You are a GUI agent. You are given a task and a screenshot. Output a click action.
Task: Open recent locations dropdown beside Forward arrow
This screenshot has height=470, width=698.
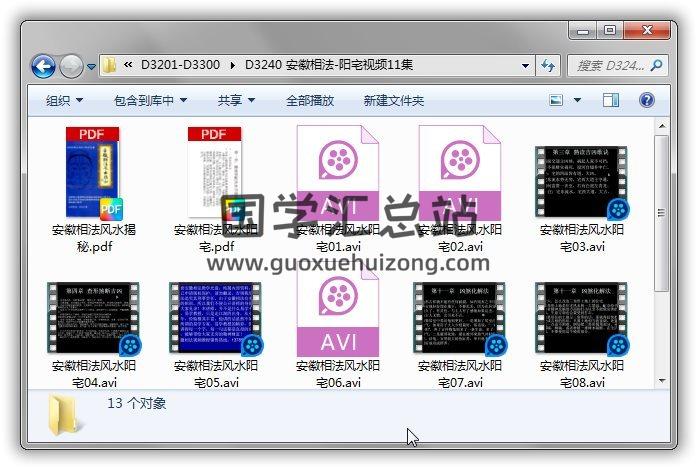91,67
